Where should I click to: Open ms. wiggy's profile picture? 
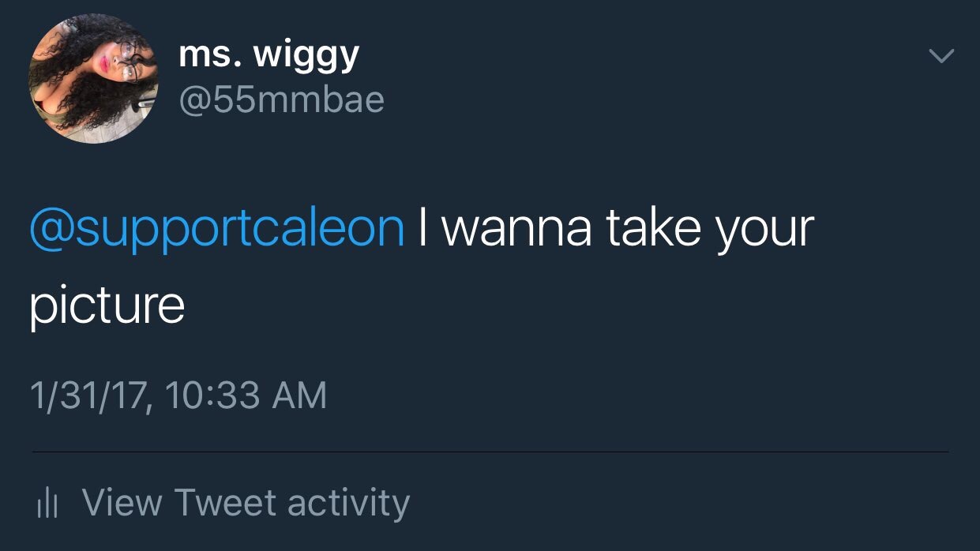click(x=93, y=79)
